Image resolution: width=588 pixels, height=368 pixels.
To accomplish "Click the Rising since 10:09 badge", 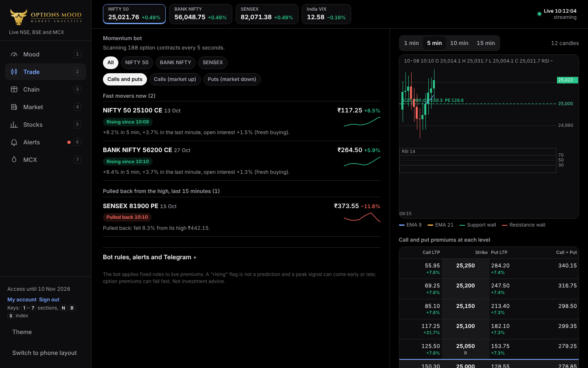I will pos(128,122).
